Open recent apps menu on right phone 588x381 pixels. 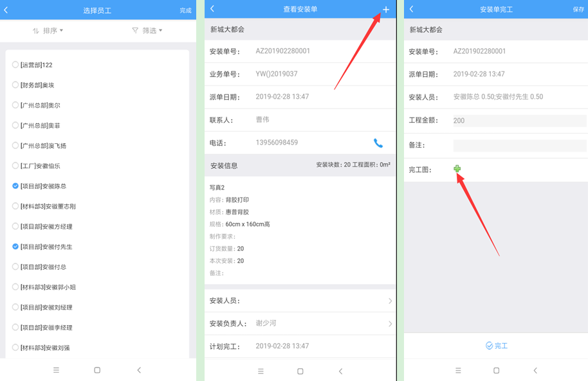458,371
